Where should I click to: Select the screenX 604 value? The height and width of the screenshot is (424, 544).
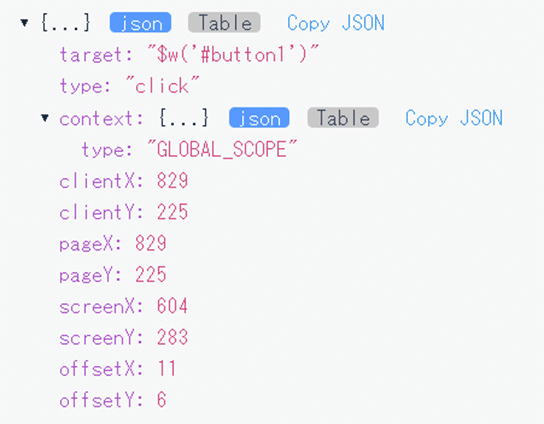pos(172,306)
